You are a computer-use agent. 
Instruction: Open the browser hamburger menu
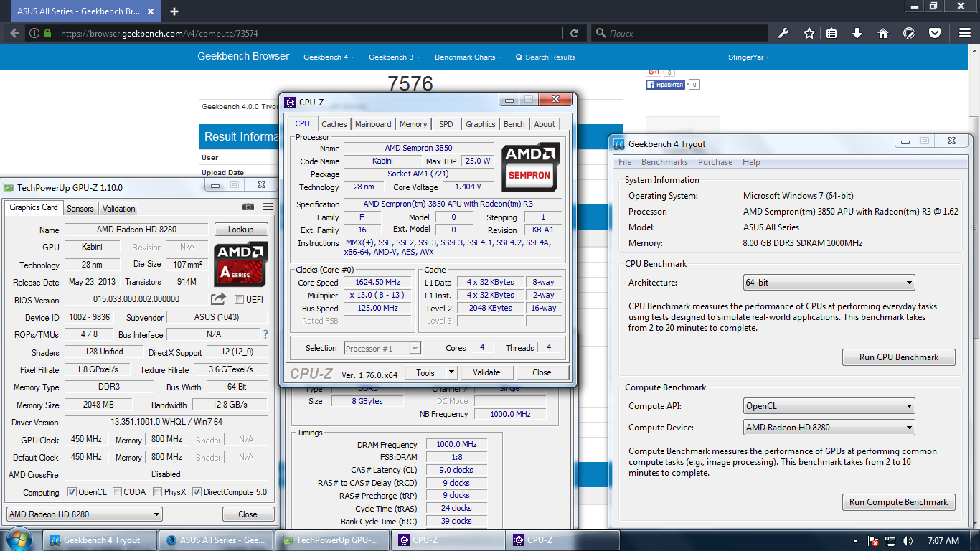pos(965,33)
